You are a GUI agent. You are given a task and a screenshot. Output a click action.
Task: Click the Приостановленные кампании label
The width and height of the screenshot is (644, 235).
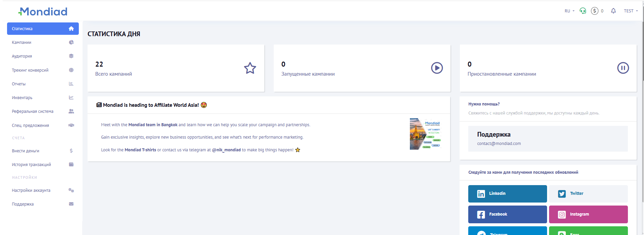tap(502, 74)
